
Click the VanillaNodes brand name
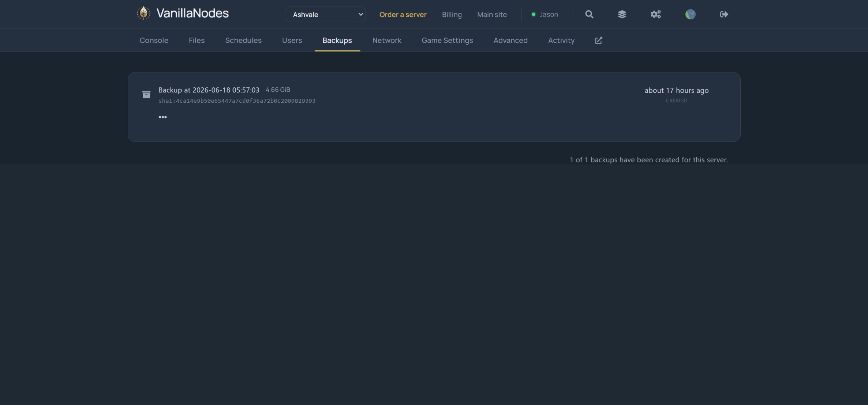192,13
